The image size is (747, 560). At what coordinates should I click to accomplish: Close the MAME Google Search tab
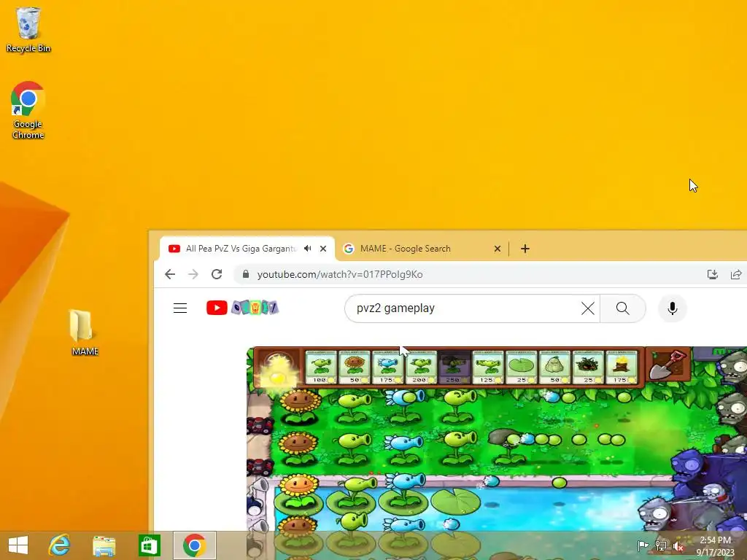[x=498, y=249]
